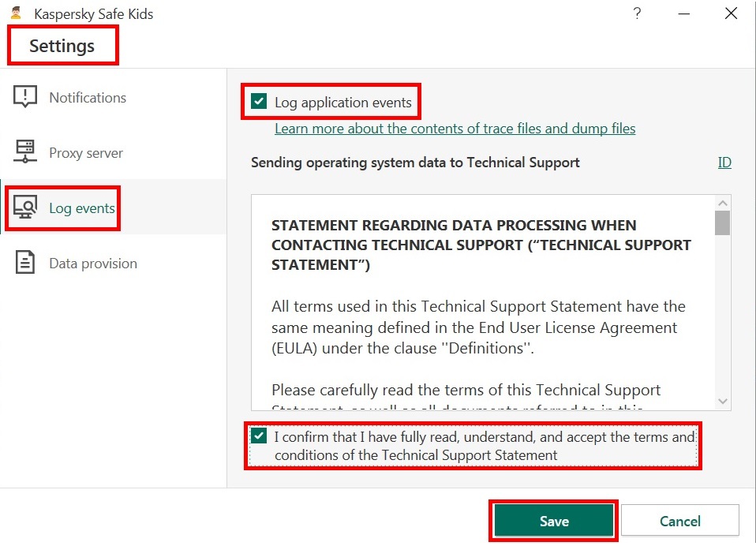The image size is (756, 546).
Task: Close the Settings window with X
Action: (x=731, y=13)
